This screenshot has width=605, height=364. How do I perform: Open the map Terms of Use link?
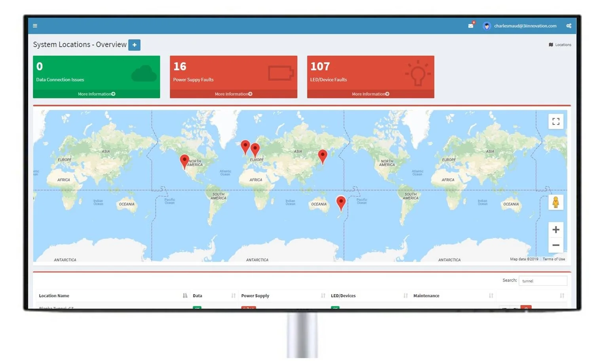pos(554,259)
